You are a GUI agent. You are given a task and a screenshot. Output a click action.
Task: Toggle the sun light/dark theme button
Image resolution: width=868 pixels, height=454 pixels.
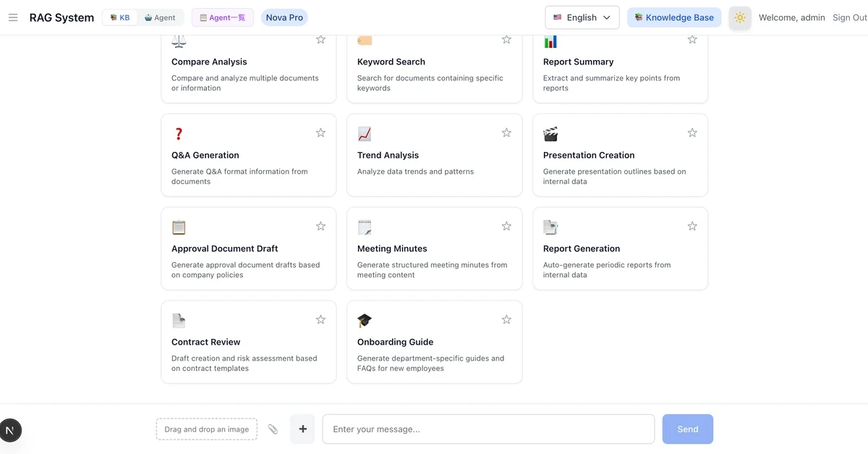coord(739,17)
